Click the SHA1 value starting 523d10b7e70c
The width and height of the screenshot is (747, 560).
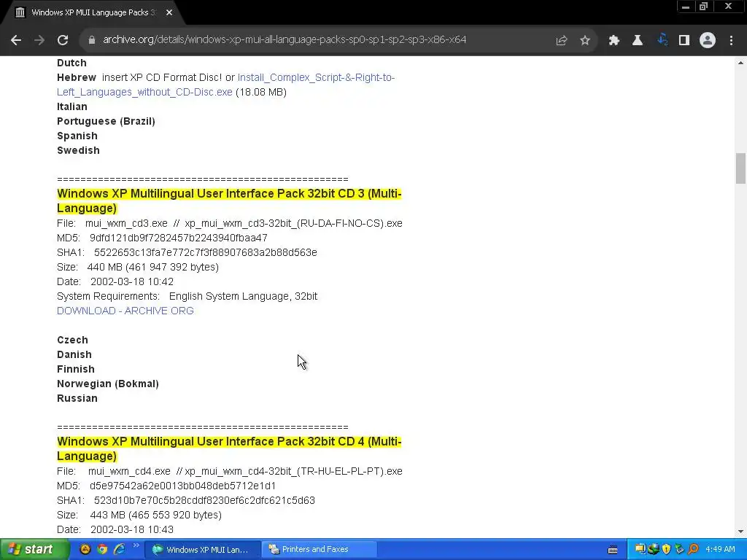click(x=204, y=500)
